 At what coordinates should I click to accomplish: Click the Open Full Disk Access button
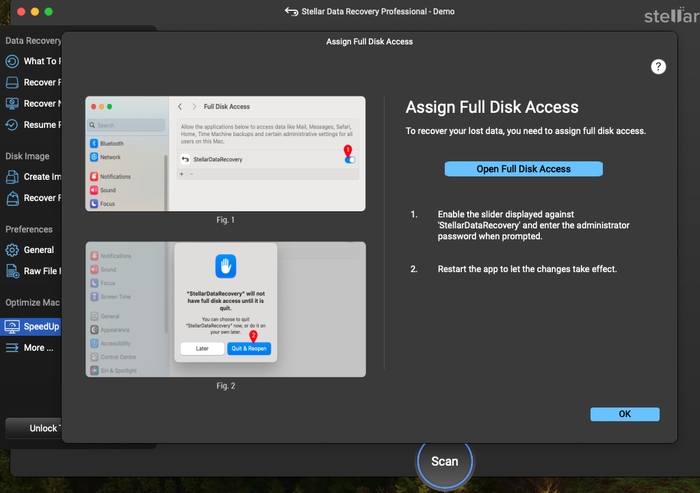click(523, 169)
